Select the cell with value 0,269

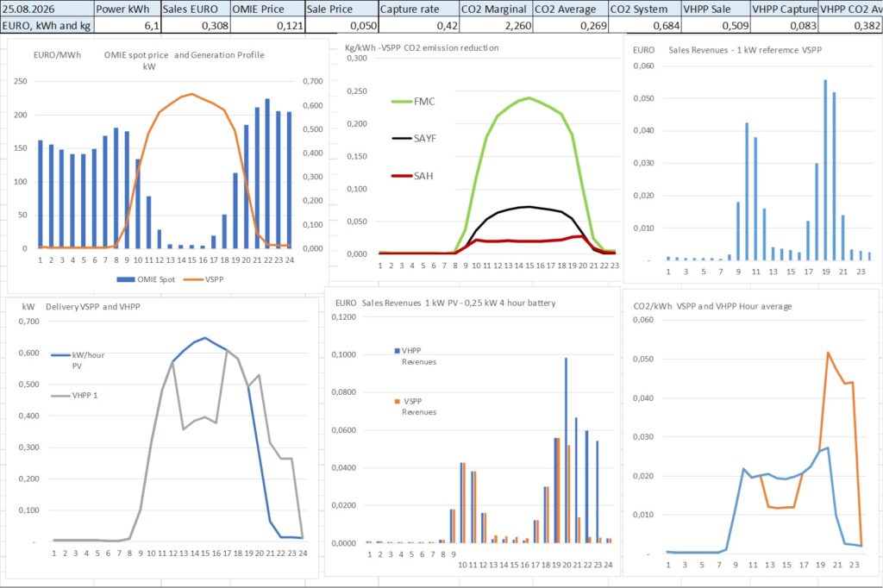571,25
